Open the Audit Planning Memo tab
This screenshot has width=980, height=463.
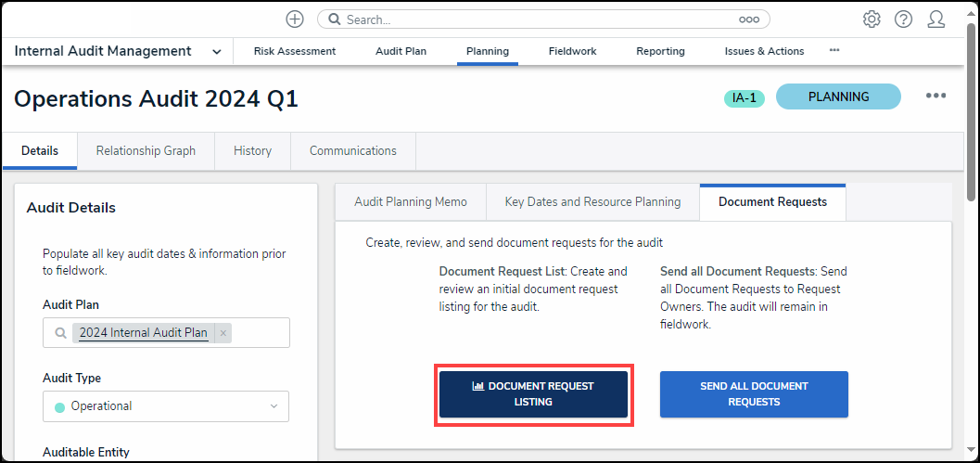pos(411,201)
